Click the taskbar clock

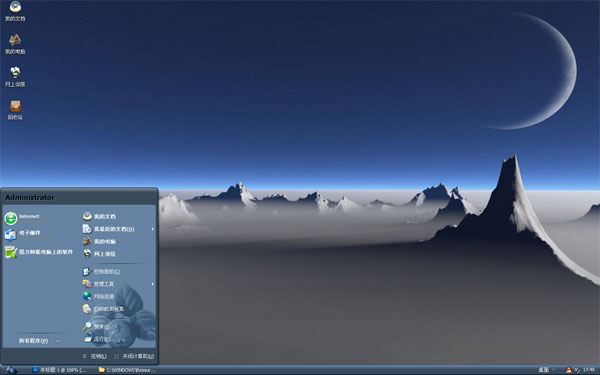tap(589, 370)
